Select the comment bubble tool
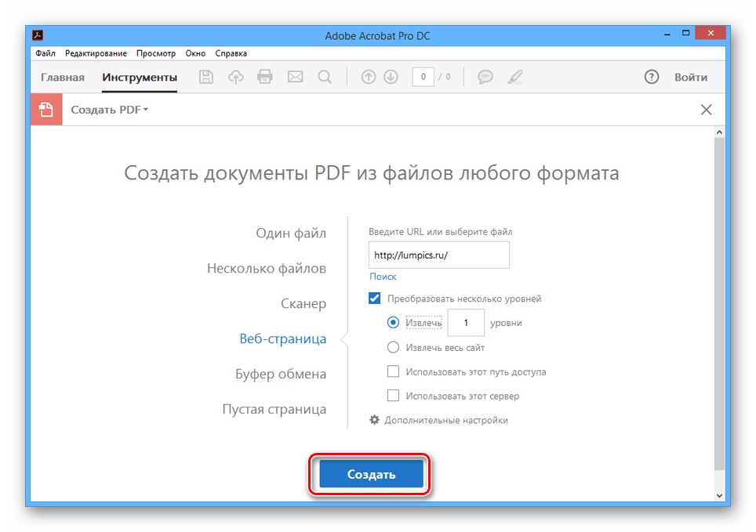This screenshot has height=532, width=756. click(485, 77)
